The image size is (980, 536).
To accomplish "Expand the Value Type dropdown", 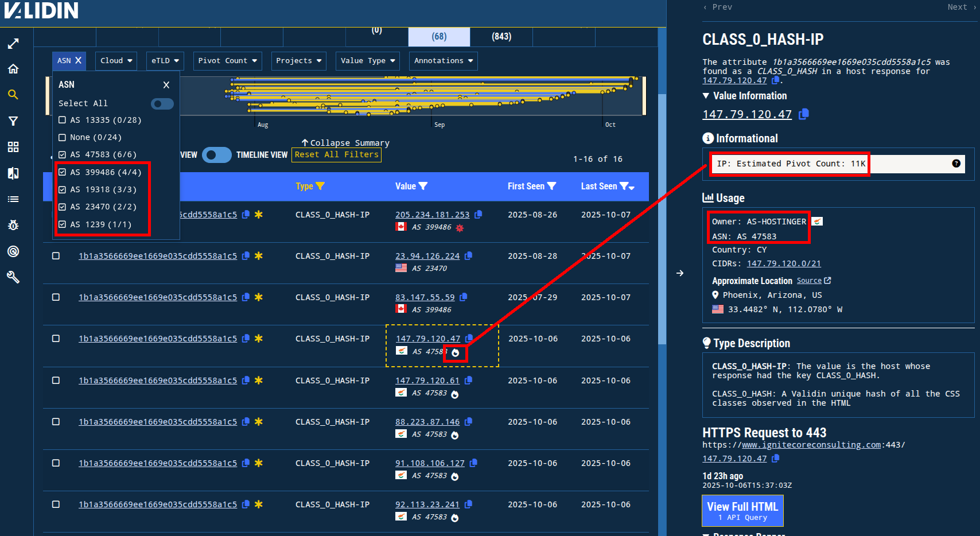I will (x=367, y=61).
